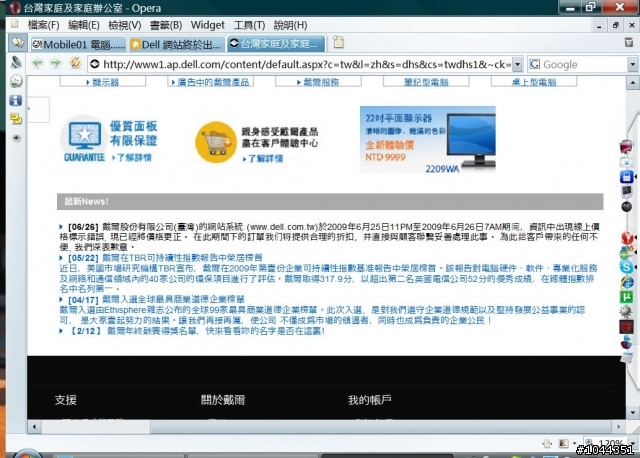
Task: Open the 廣告中的戴爾產品 link
Action: 211,82
